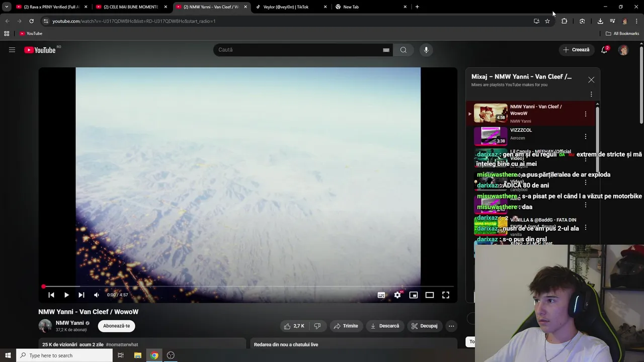The width and height of the screenshot is (644, 362).
Task: Open options for NMW Yanni - Van Cleef playlist item
Action: point(585,114)
